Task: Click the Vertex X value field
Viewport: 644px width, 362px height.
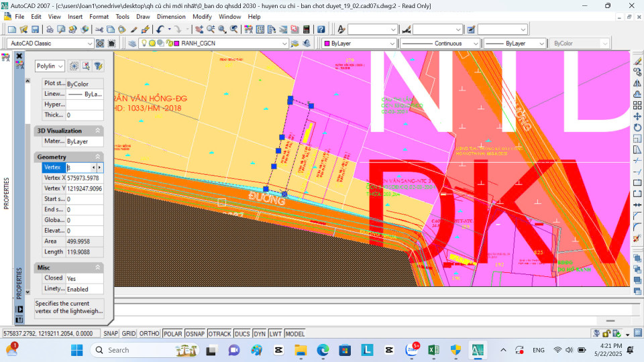Action: pos(85,178)
